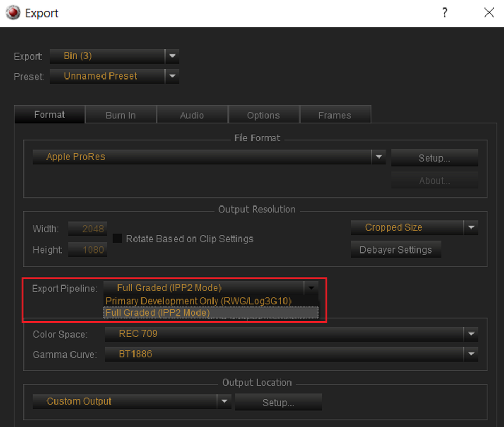
Task: Select Full Graded (IPP2 Mode) list option
Action: pyautogui.click(x=211, y=313)
